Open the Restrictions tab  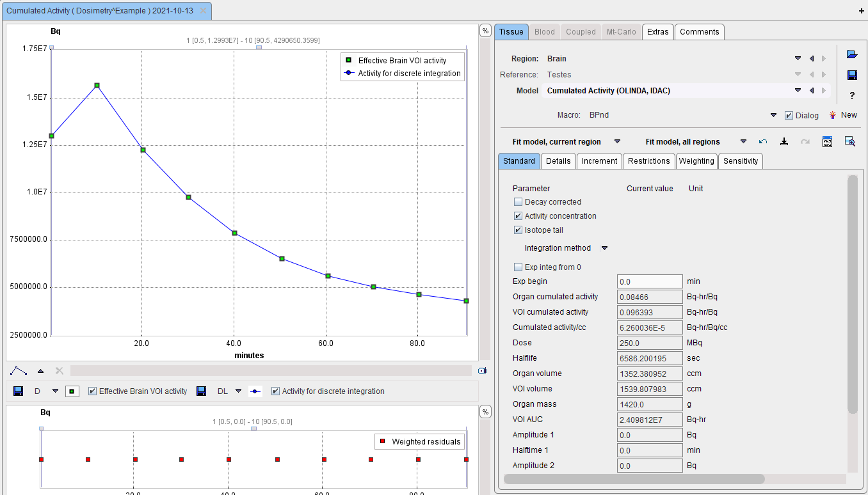coord(649,161)
